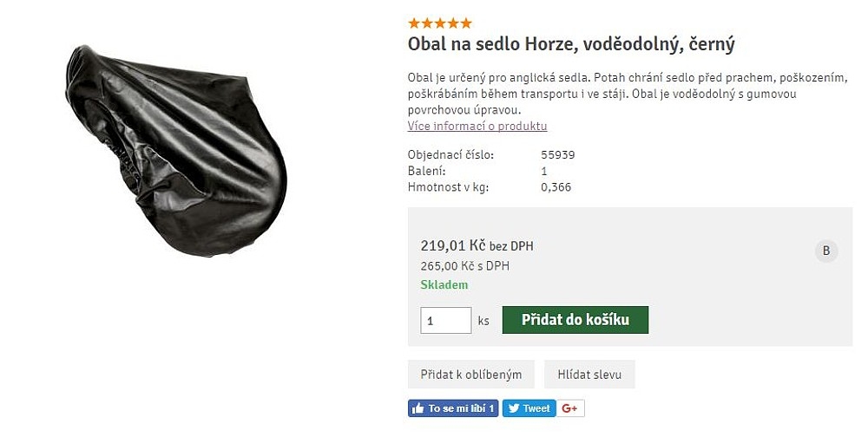Click the middle orange rating star
Screen dimensions: 868x437
tap(440, 23)
